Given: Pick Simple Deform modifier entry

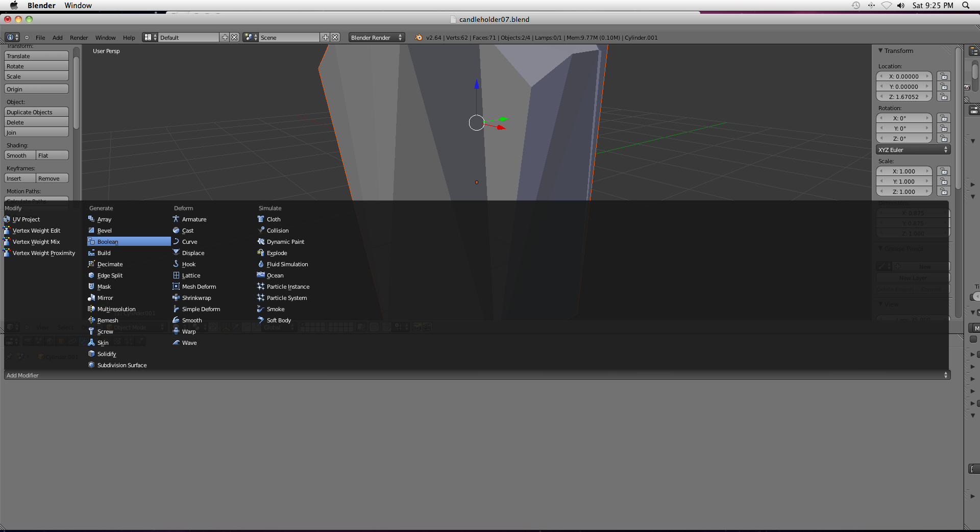Looking at the screenshot, I should pos(214,309).
